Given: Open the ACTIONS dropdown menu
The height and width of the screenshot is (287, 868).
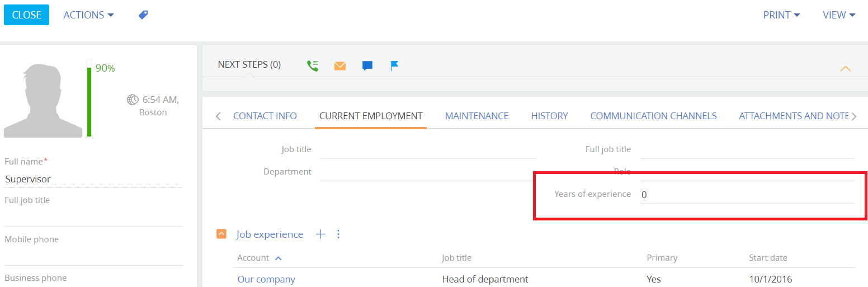Looking at the screenshot, I should (x=88, y=15).
